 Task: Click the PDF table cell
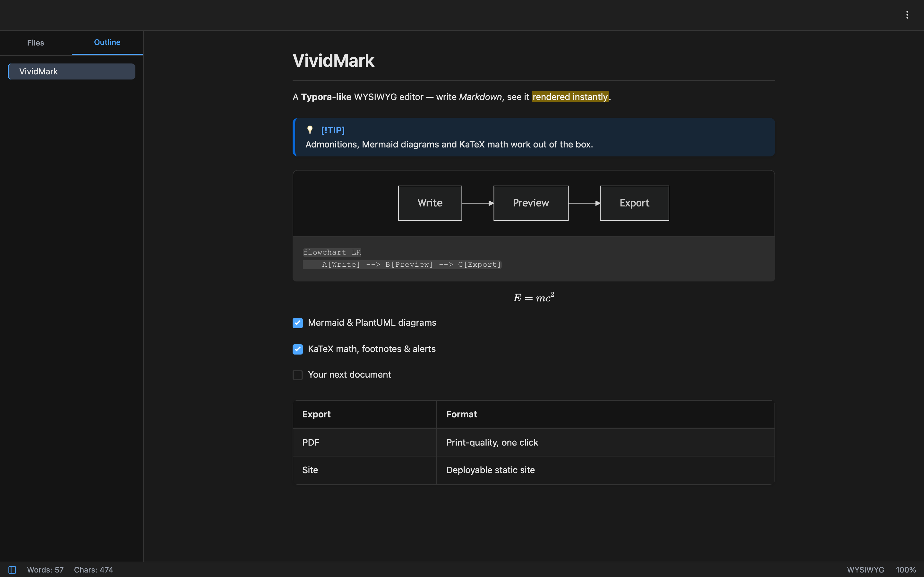coord(365,442)
